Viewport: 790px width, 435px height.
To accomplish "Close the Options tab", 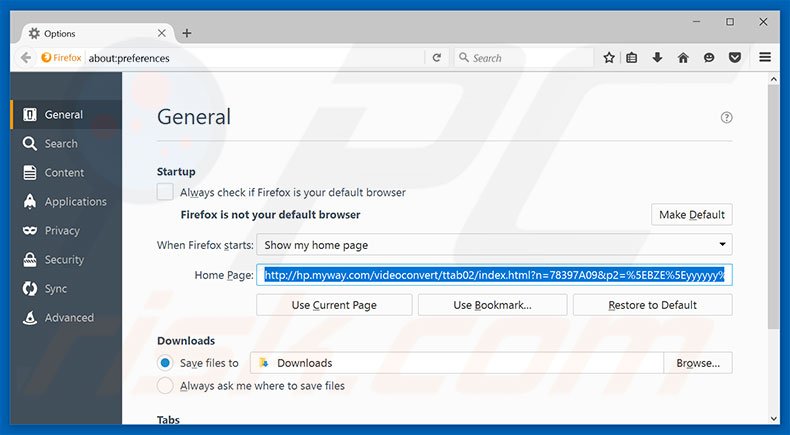I will click(x=162, y=33).
